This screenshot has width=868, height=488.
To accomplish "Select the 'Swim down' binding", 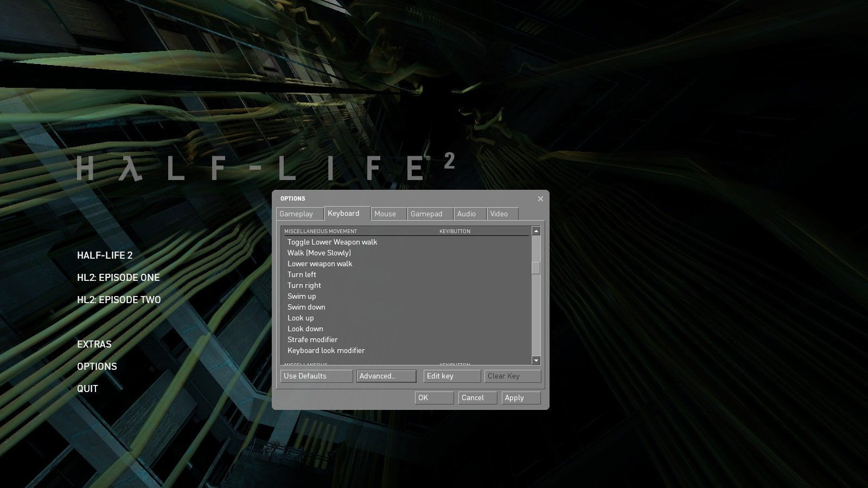I will point(406,307).
